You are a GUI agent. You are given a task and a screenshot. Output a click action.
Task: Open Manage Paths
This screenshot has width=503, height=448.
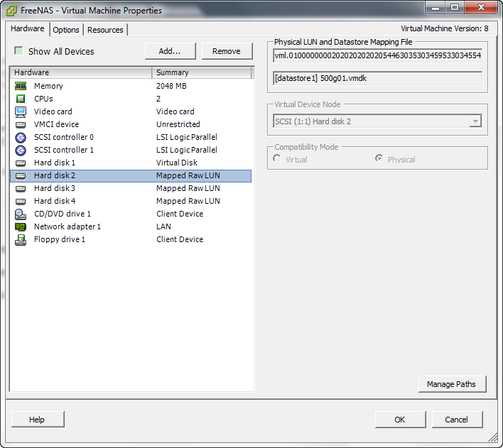(x=453, y=384)
